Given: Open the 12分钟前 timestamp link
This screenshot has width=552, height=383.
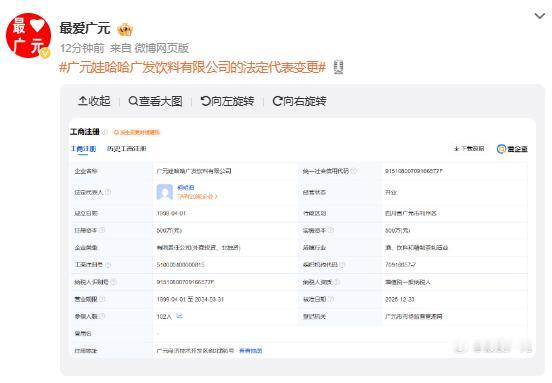Looking at the screenshot, I should pyautogui.click(x=82, y=48).
